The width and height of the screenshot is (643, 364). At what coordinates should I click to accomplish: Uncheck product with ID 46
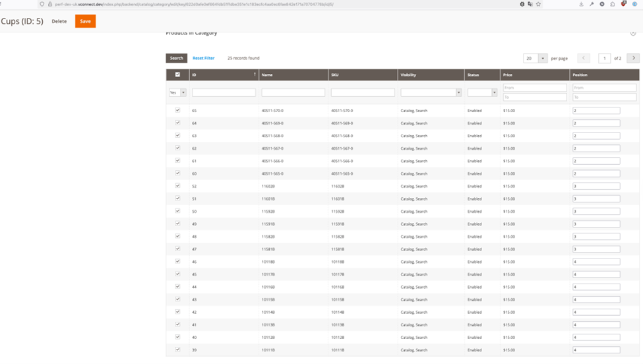177,261
